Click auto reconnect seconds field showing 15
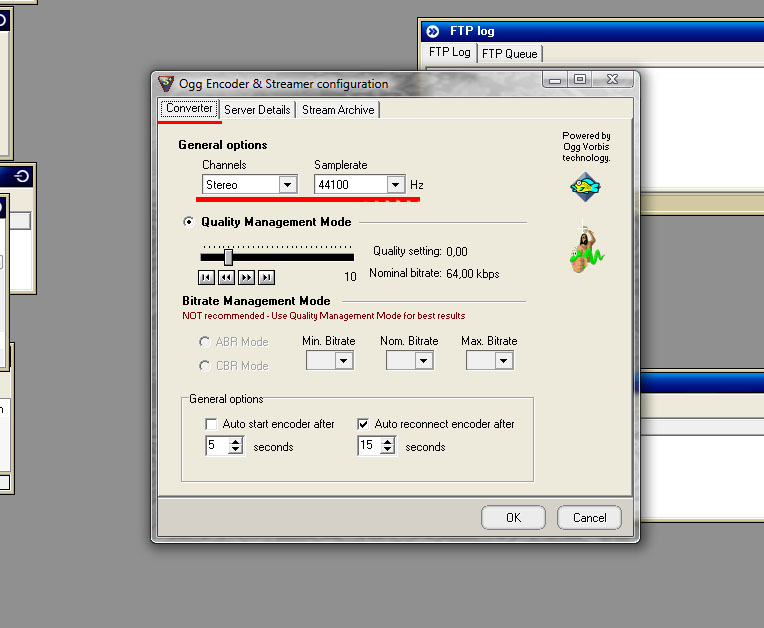Image resolution: width=764 pixels, height=628 pixels. [x=369, y=445]
